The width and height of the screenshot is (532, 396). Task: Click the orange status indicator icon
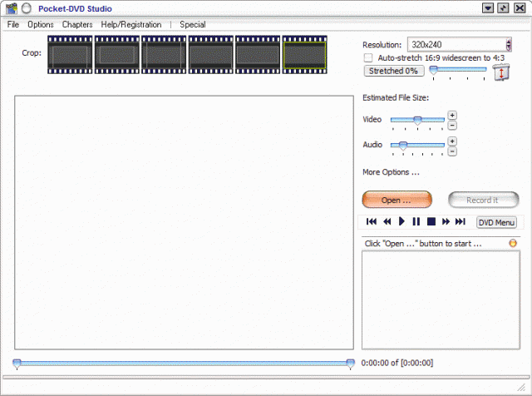(x=513, y=243)
